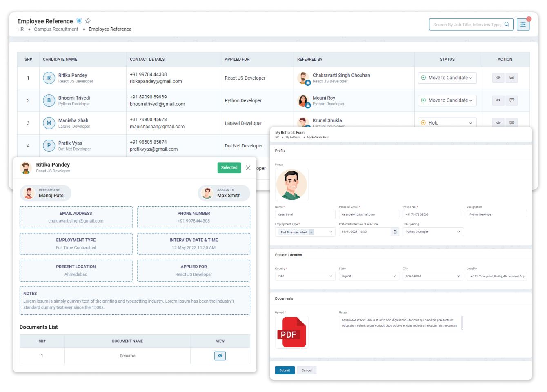
Task: Navigate to Campus Recruitment breadcrumb
Action: 56,29
